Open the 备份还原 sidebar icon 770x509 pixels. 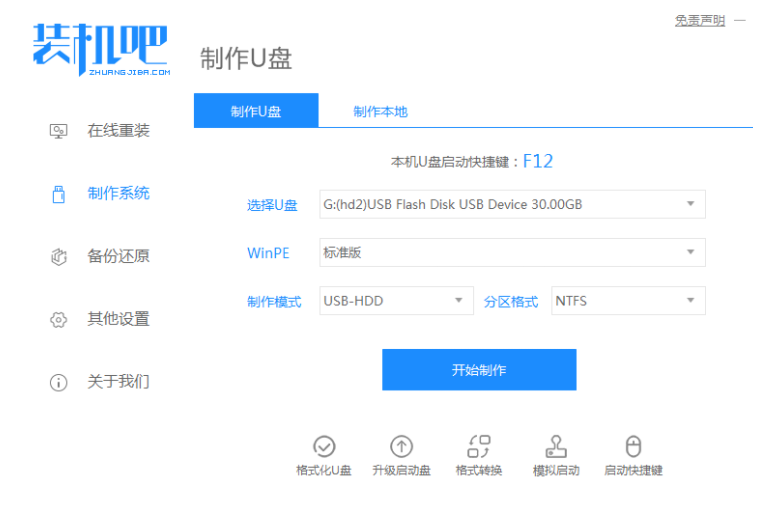pyautogui.click(x=58, y=257)
